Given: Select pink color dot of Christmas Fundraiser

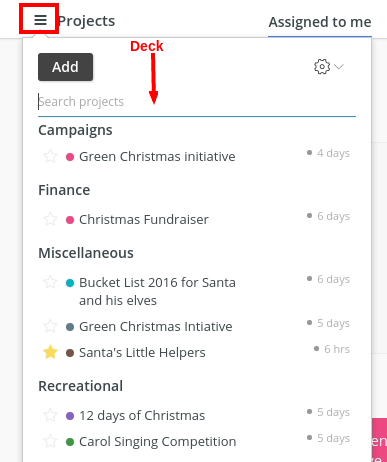Looking at the screenshot, I should point(70,220).
